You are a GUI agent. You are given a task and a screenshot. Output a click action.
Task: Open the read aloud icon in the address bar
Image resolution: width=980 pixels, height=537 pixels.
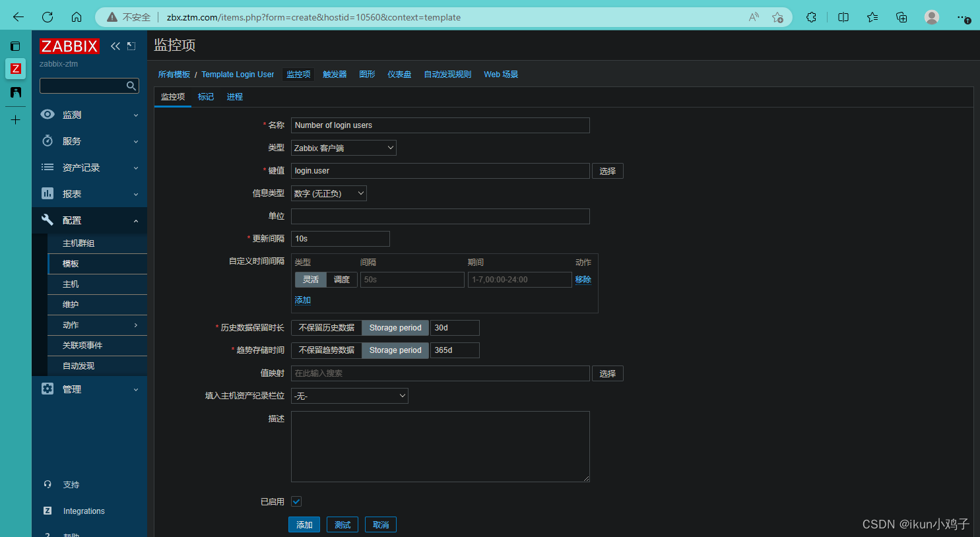[x=753, y=17]
